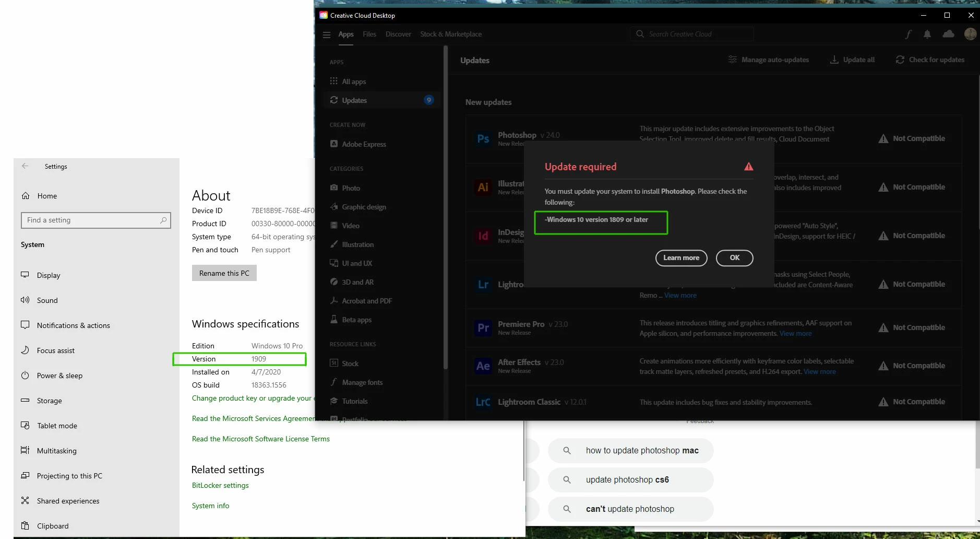Open Tutorials resource link
The image size is (980, 539).
click(x=381, y=401)
